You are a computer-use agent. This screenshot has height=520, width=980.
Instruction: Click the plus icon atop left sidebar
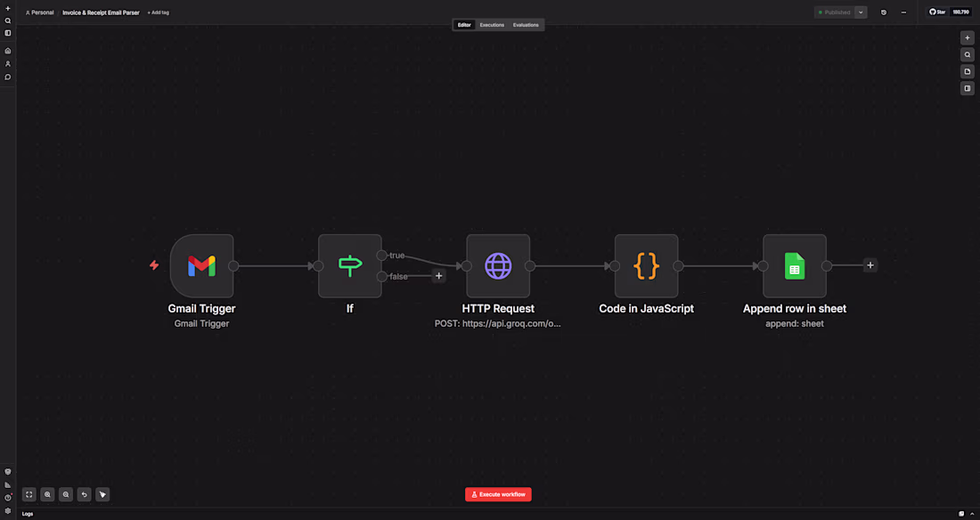[x=7, y=9]
